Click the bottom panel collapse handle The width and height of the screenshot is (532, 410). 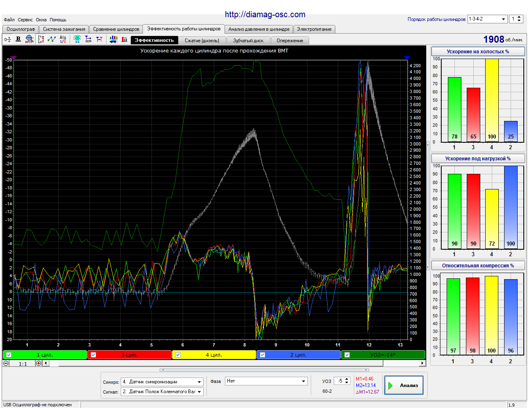[x=265, y=370]
